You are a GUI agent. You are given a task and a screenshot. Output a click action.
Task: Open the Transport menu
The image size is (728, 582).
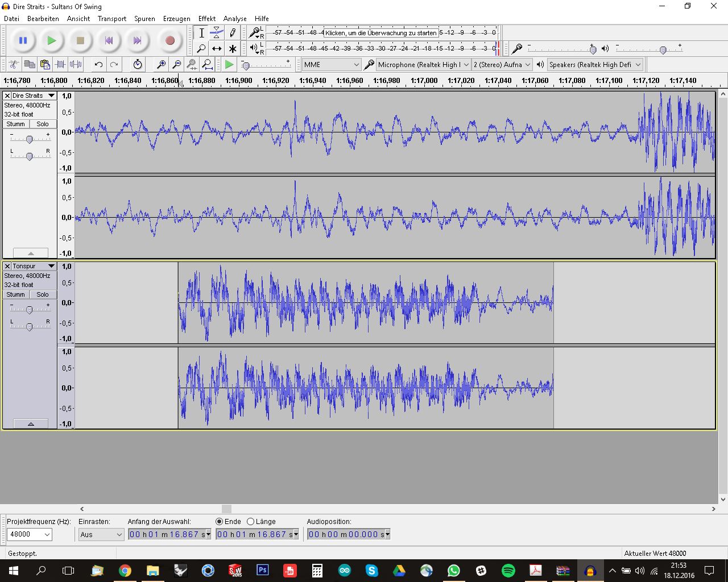coord(112,18)
